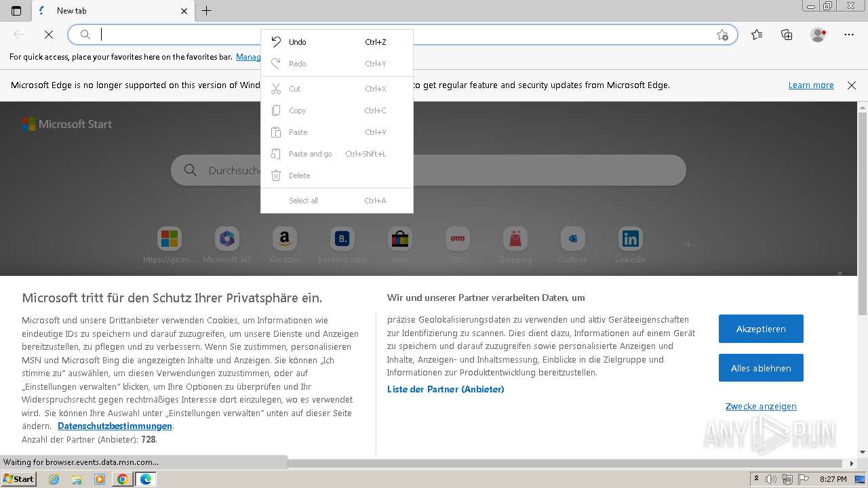Open the Datenschutzbestimmungen link
The image size is (868, 488).
pos(115,426)
